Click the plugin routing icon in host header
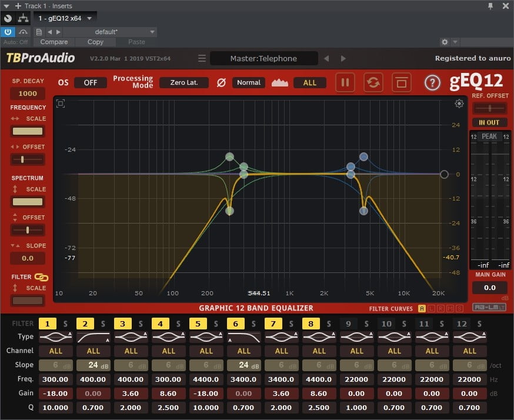This screenshot has width=514, height=420. click(x=23, y=18)
